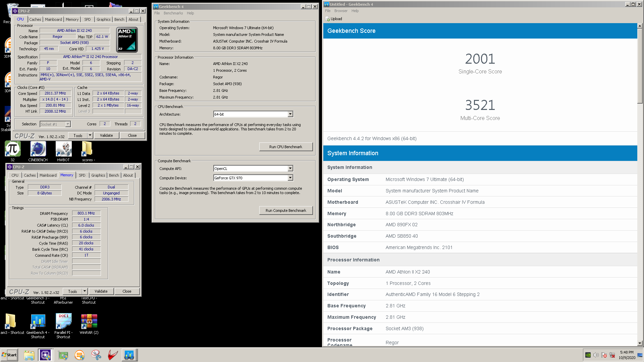The image size is (644, 362).
Task: Click the Geekbench results vertical scrollbar thumb
Action: point(640,66)
